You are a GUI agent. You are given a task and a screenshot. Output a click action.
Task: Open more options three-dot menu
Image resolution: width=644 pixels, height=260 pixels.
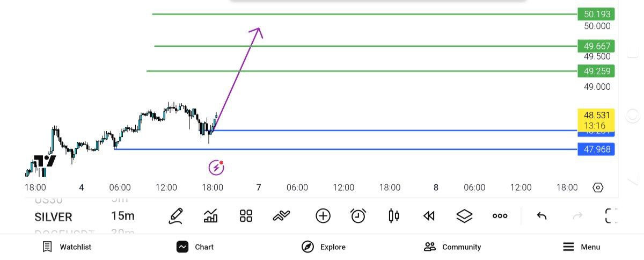click(500, 216)
